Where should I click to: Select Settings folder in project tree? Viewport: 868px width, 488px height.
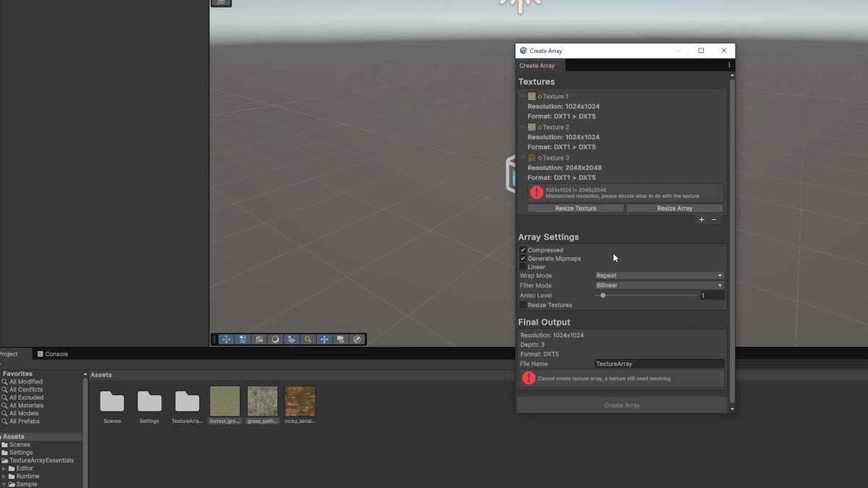[21, 453]
